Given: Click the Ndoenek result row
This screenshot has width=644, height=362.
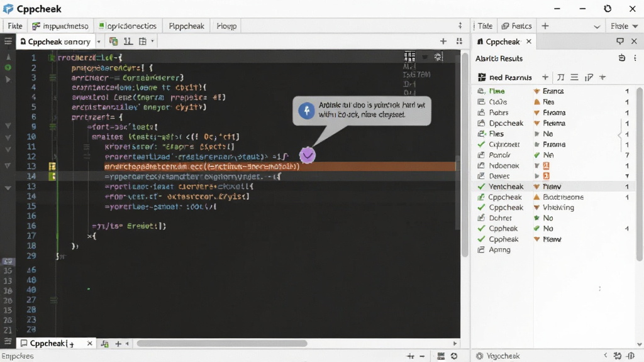Looking at the screenshot, I should click(553, 165).
